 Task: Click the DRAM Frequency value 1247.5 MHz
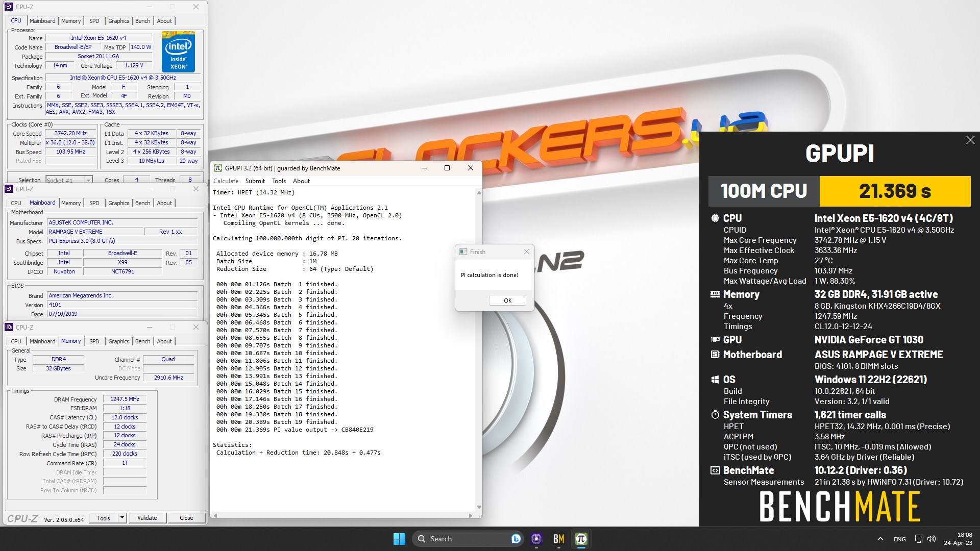[125, 399]
